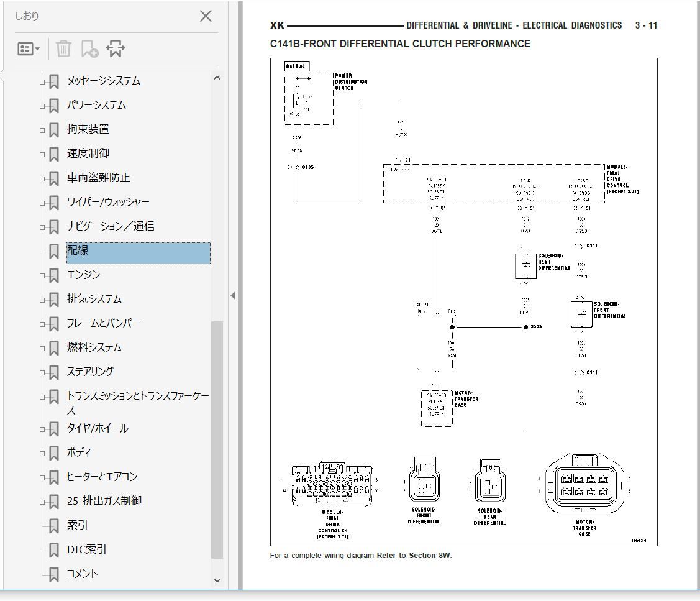Open the 車両盗難防止 bookmark
Image resolution: width=700 pixels, height=601 pixels.
click(x=98, y=178)
